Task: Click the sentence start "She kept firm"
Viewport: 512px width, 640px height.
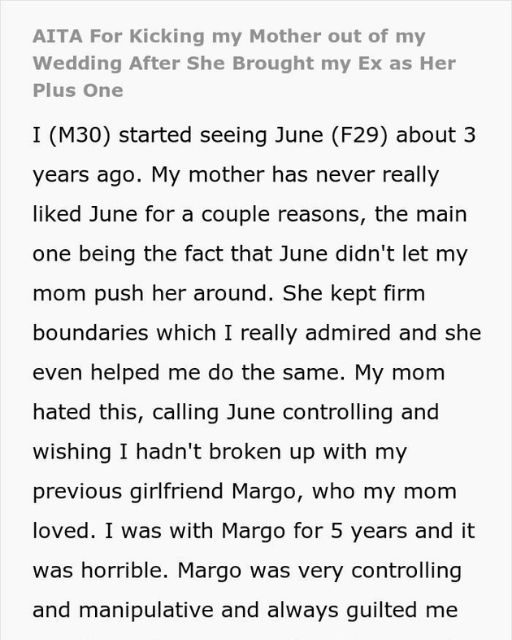Action: [354, 293]
